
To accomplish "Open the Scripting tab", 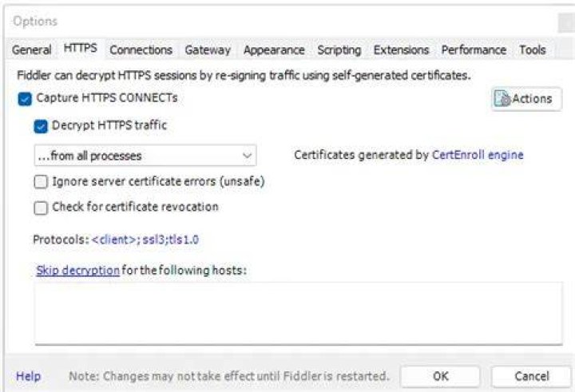I will [x=339, y=49].
